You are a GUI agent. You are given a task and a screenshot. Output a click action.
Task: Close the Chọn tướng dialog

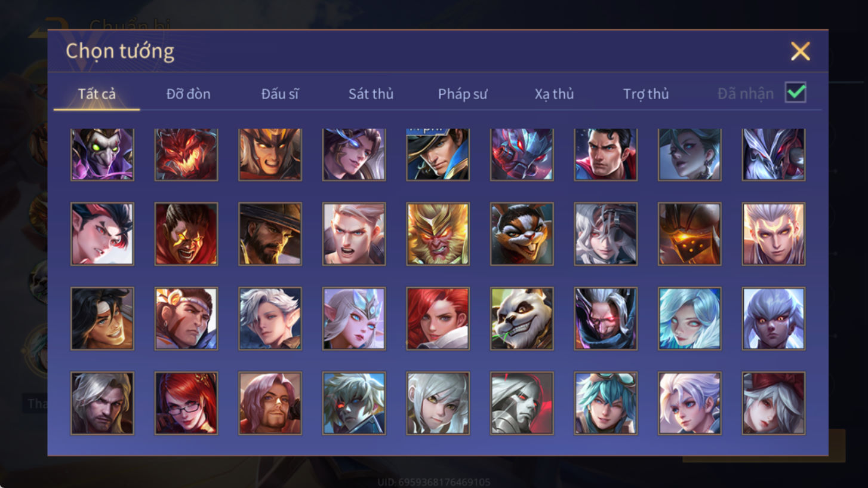[x=800, y=51]
